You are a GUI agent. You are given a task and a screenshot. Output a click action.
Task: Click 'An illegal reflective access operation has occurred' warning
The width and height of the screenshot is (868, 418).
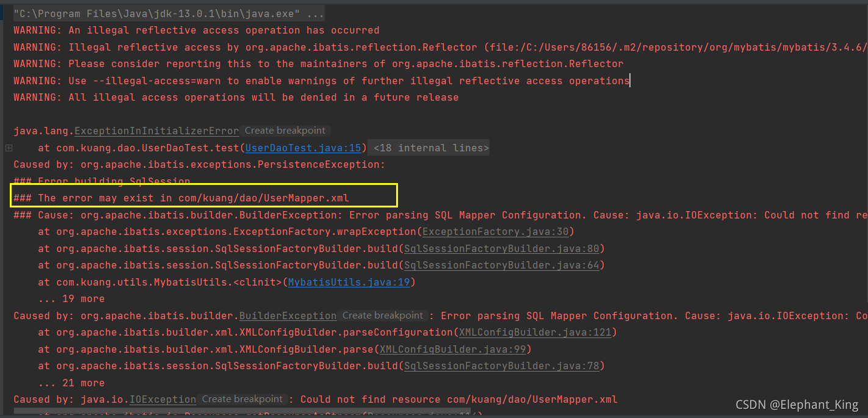197,31
